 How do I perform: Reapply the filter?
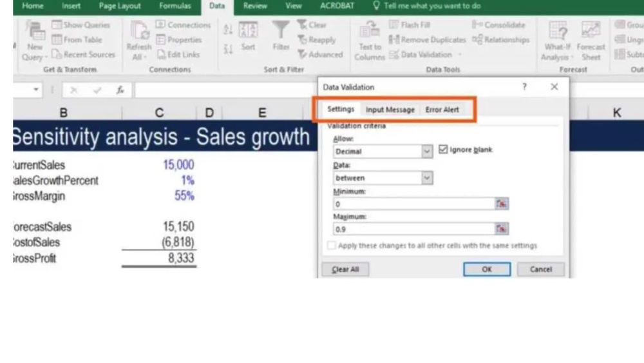click(317, 40)
